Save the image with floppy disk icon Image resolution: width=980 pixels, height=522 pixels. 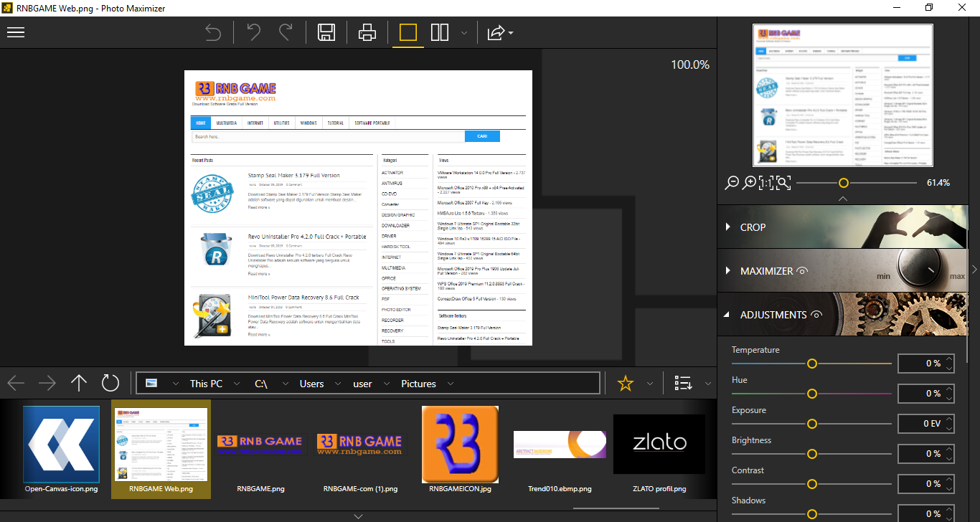pyautogui.click(x=326, y=32)
